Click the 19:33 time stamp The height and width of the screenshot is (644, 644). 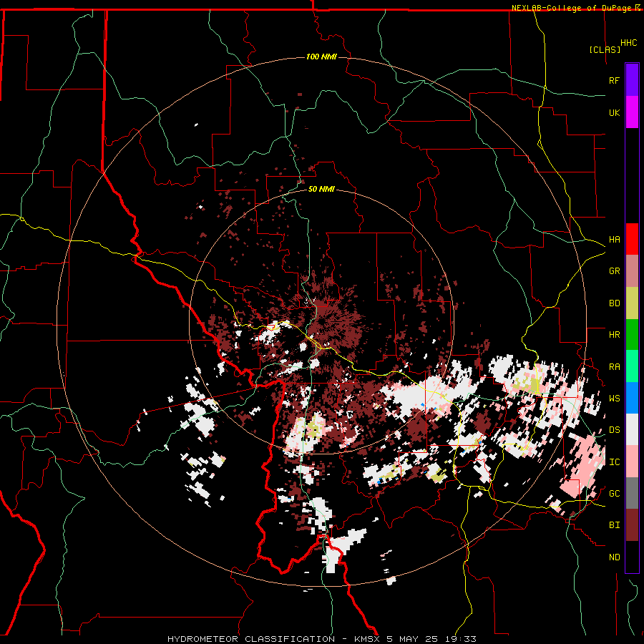click(462, 639)
